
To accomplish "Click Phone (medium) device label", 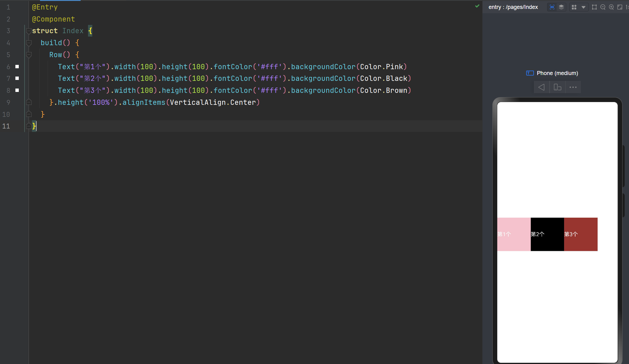I will point(557,73).
